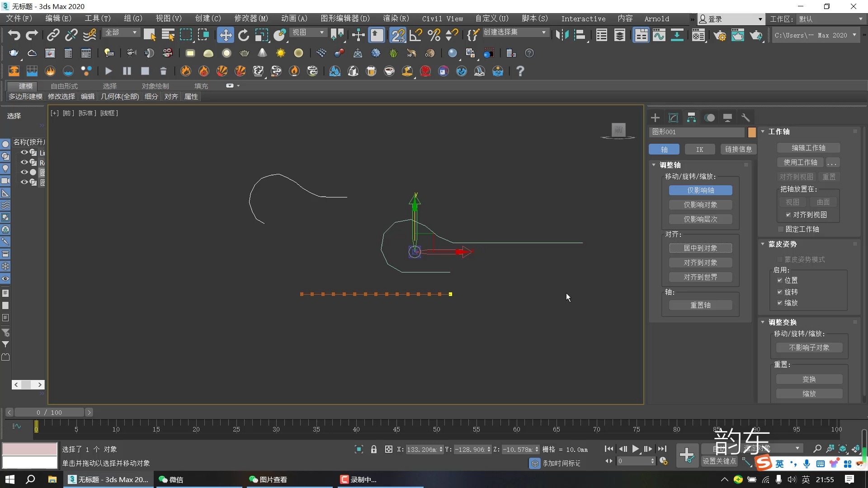Toggle the 对齐到视图 checkbox
868x488 pixels.
[788, 215]
